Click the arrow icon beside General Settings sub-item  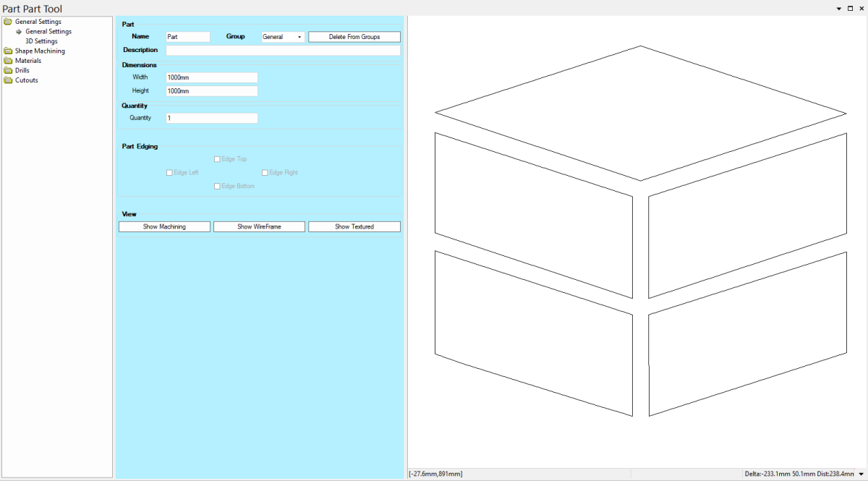coord(19,32)
